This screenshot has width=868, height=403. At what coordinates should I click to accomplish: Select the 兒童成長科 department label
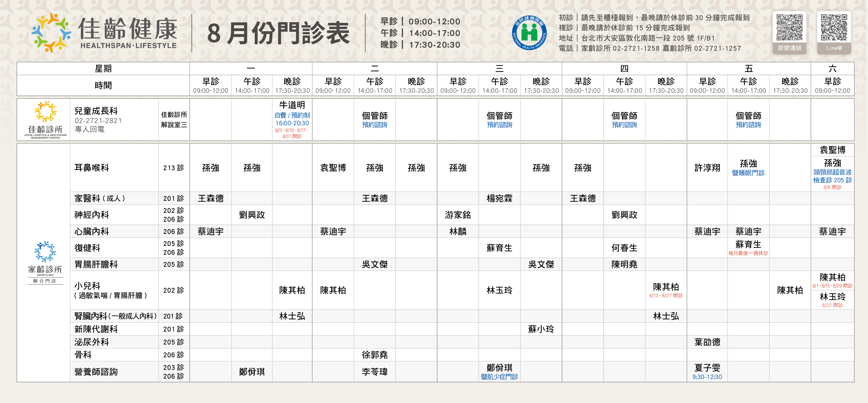pos(96,111)
